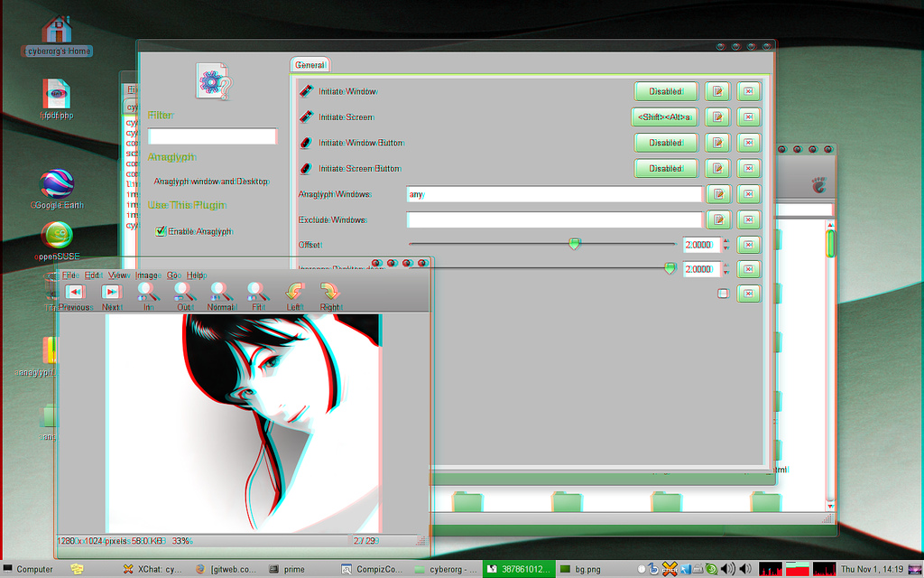The height and width of the screenshot is (578, 924).
Task: Reset Initiate Screen Button to default
Action: click(748, 168)
